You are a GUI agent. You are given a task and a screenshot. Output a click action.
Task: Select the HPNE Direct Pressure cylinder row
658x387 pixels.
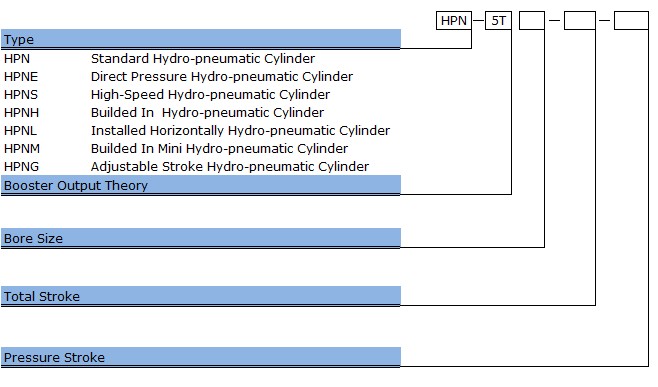pos(178,76)
